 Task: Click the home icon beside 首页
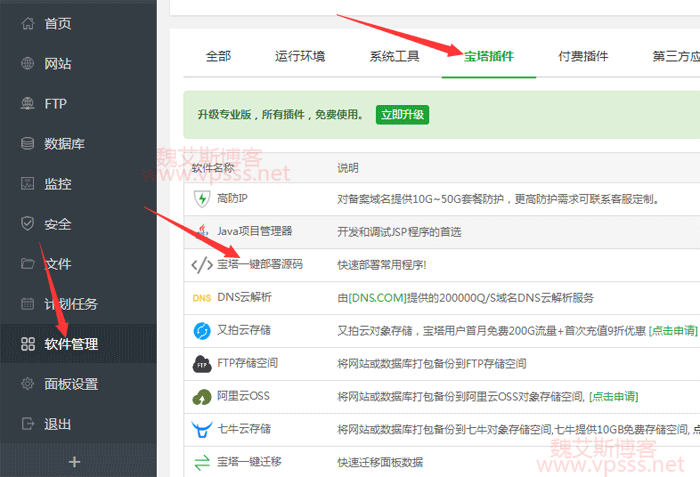coord(28,23)
